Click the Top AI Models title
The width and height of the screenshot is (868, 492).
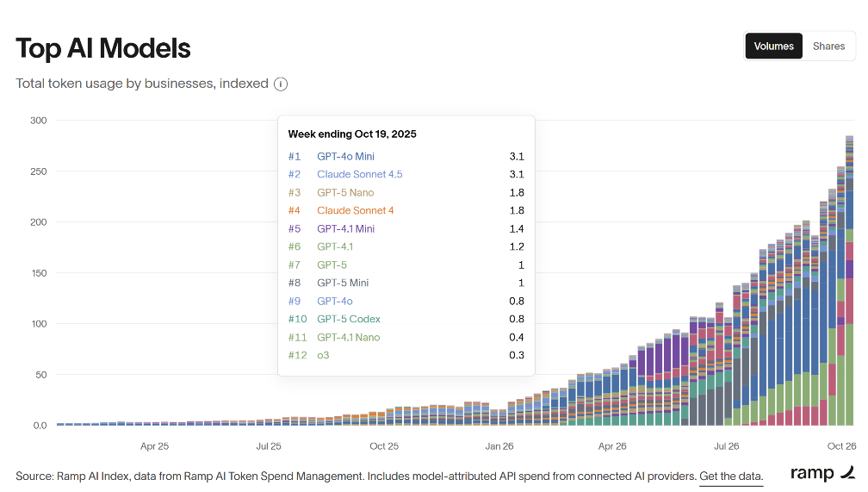103,48
